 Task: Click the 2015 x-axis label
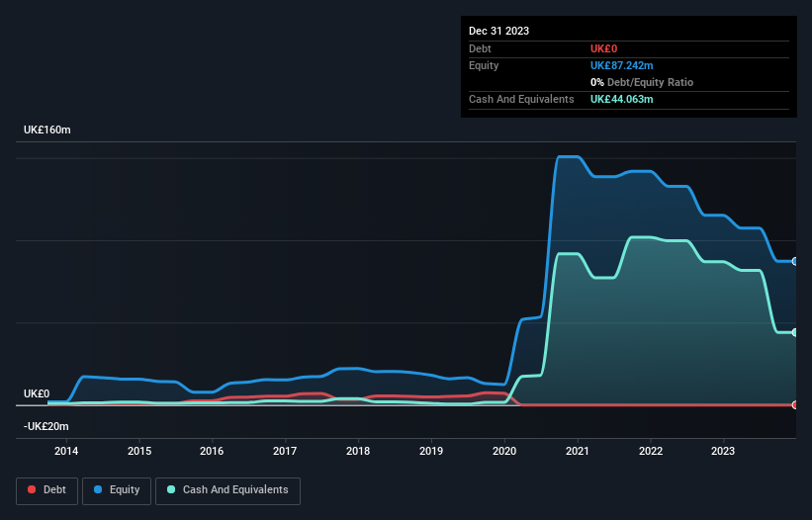coord(139,451)
